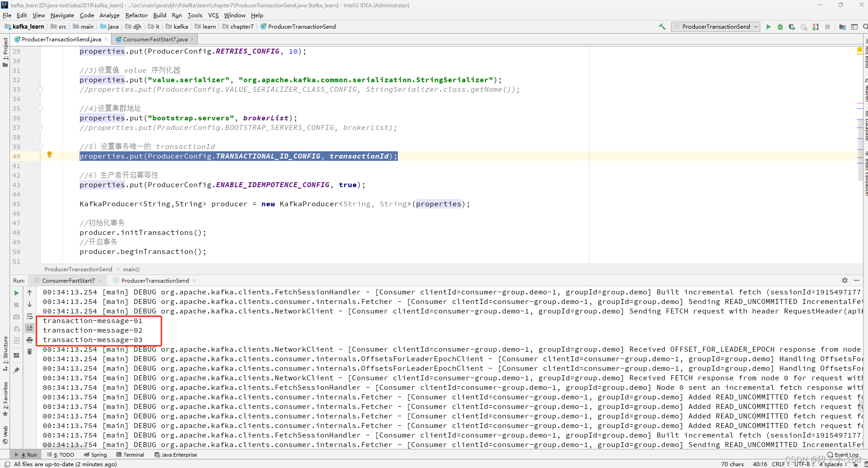Click the editor gutter at line 45
Viewport: 868px width, 468px height.
pos(25,204)
